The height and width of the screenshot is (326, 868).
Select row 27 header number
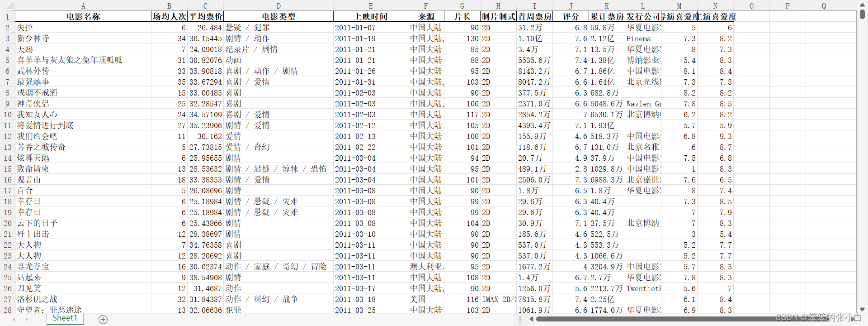point(7,299)
